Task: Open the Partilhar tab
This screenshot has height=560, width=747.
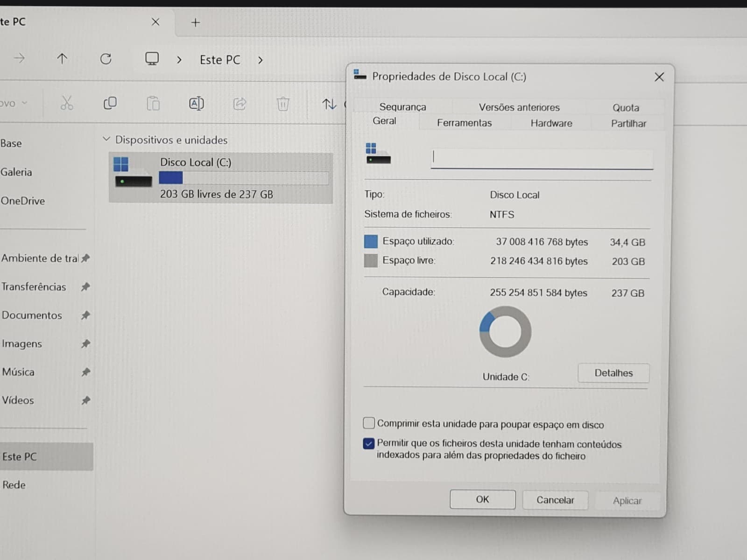Action: click(x=628, y=124)
